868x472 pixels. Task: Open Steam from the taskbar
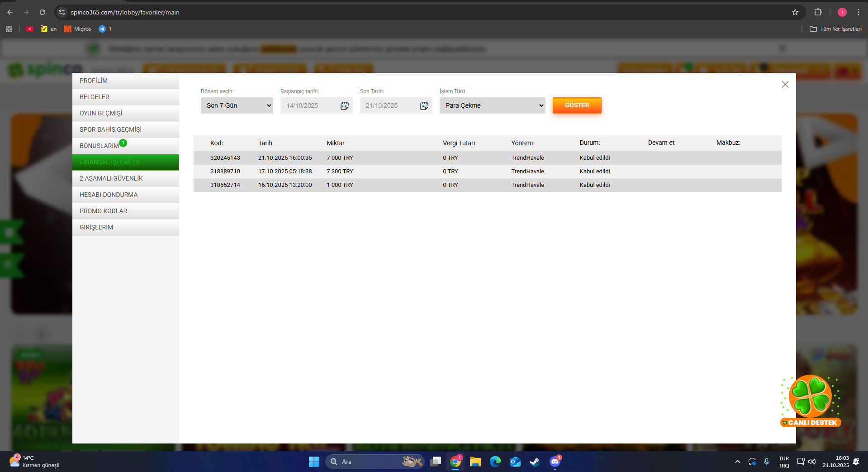535,462
